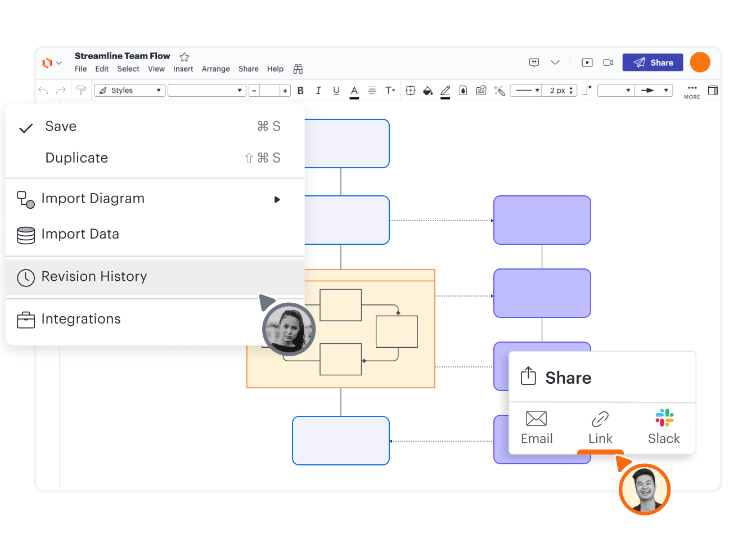Open the arrow endpoint style dropdown
Screen dimensions: 756x538
[x=654, y=91]
